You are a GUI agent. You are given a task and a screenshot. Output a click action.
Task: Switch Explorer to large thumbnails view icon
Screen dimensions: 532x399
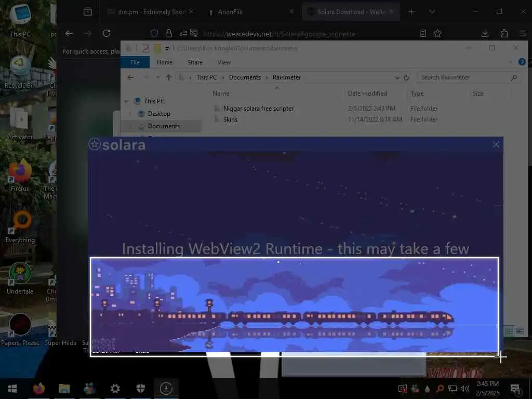520,331
